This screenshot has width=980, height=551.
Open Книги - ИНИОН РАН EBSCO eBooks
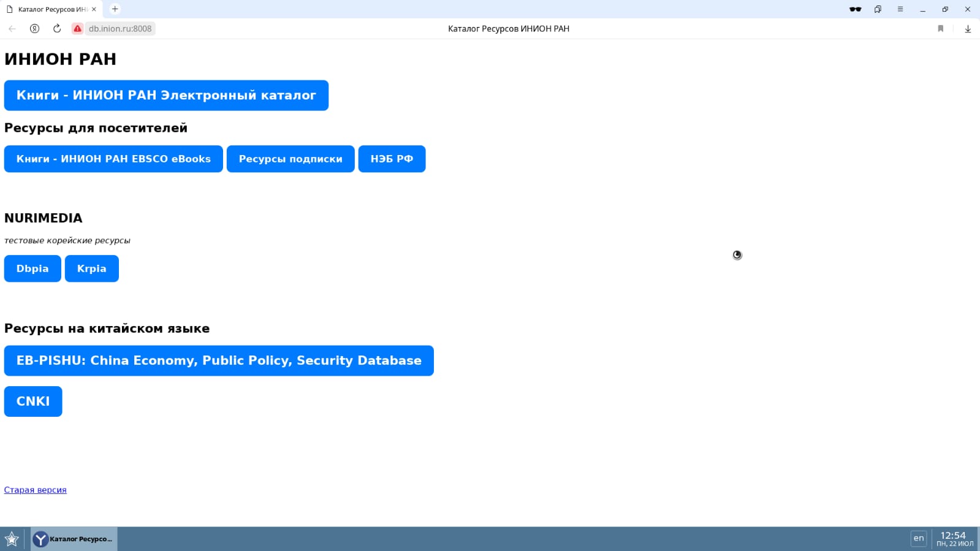[x=113, y=159]
